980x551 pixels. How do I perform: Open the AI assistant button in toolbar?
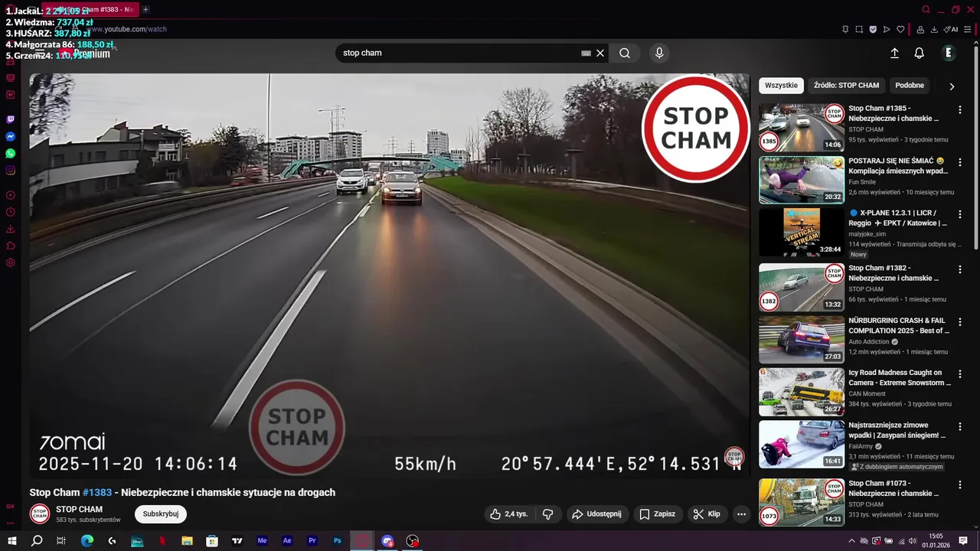point(951,29)
